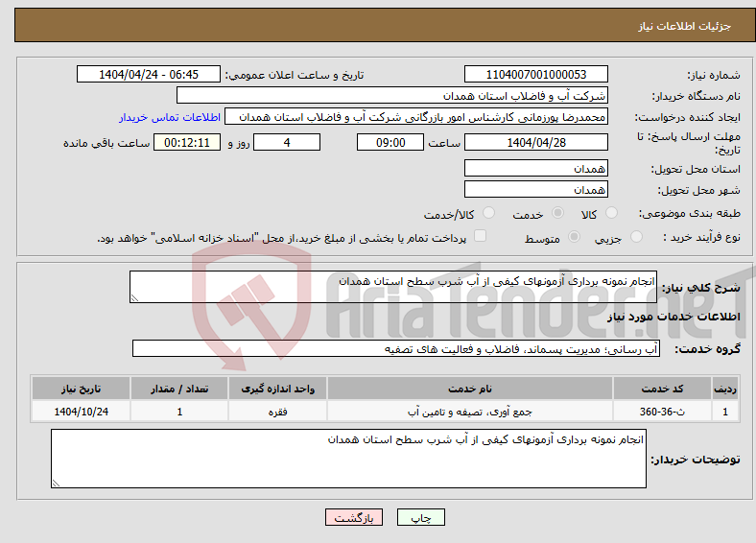Click the تاریخ نیاز column header
The height and width of the screenshot is (543, 756).
point(81,389)
